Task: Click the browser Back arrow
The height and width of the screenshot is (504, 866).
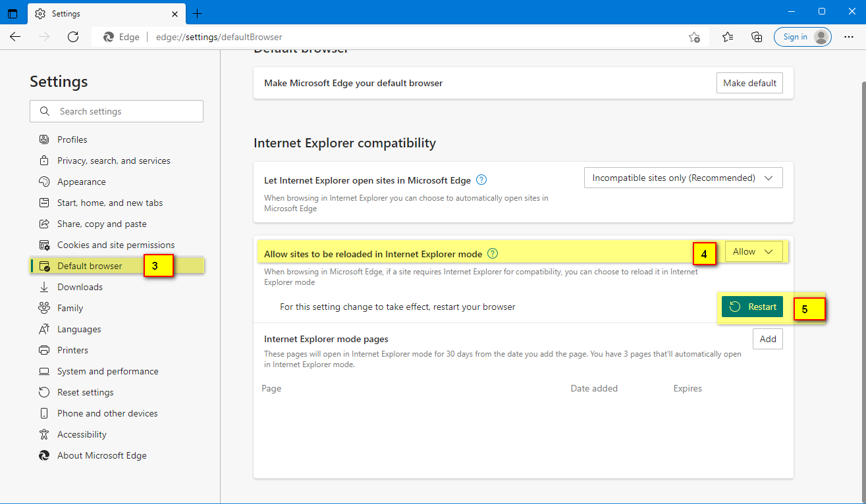Action: (x=15, y=37)
